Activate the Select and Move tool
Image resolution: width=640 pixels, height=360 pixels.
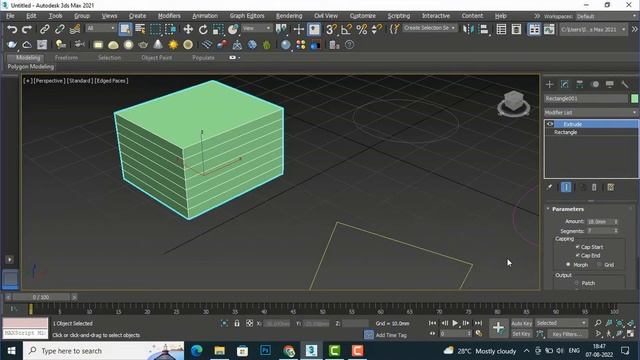[188, 29]
